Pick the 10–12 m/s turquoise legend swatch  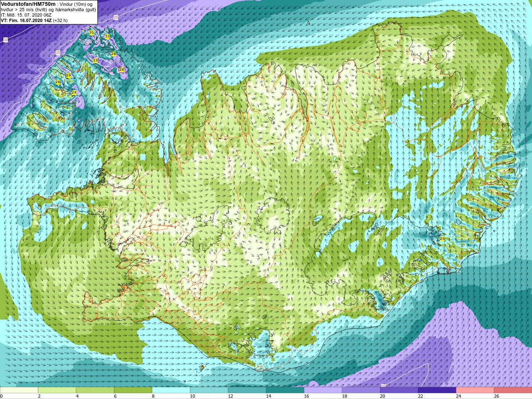(x=209, y=390)
